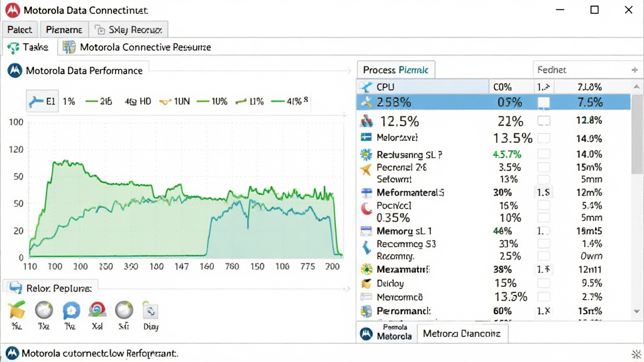Screen dimensions: 644x362
Task: Toggle the 2IB green legend series
Action: pyautogui.click(x=99, y=101)
